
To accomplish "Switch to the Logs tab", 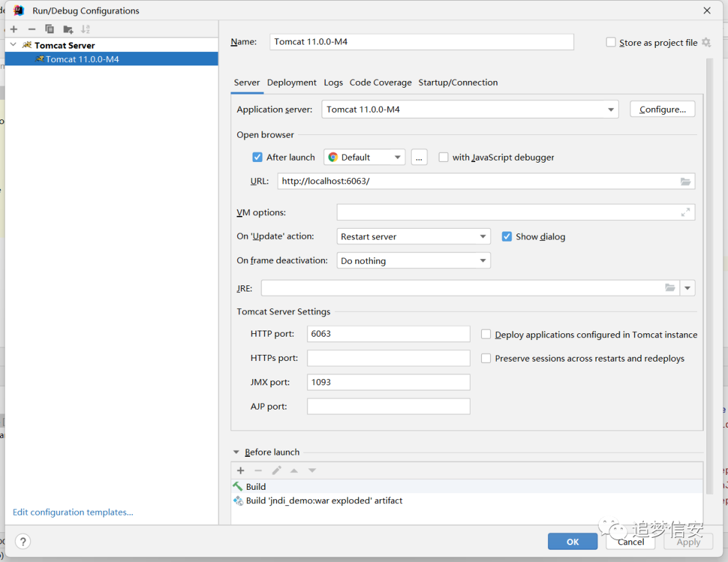I will point(334,83).
